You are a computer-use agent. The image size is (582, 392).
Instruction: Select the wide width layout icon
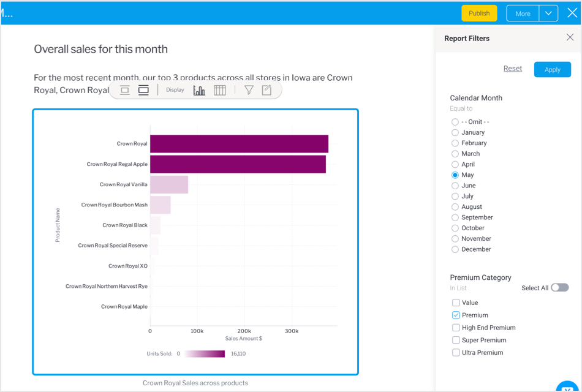143,90
